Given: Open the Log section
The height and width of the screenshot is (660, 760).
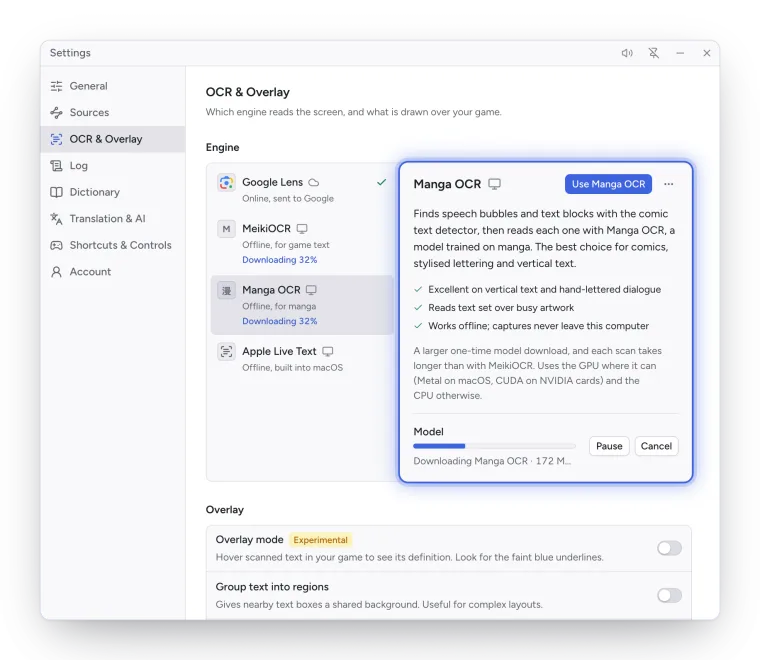Looking at the screenshot, I should click(x=113, y=166).
